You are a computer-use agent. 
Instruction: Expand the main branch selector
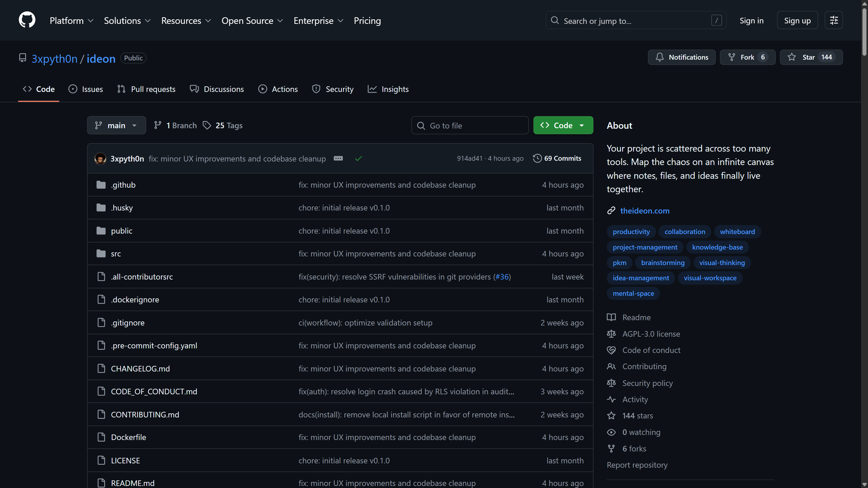(116, 125)
